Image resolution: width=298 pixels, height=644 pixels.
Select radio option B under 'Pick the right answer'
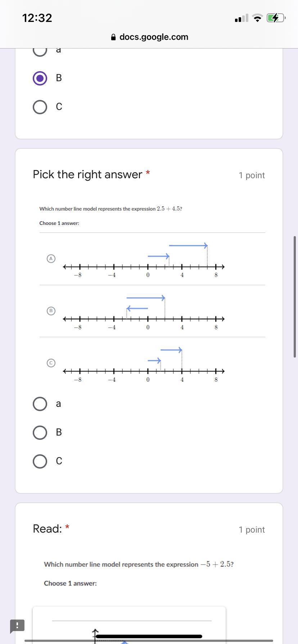(40, 432)
